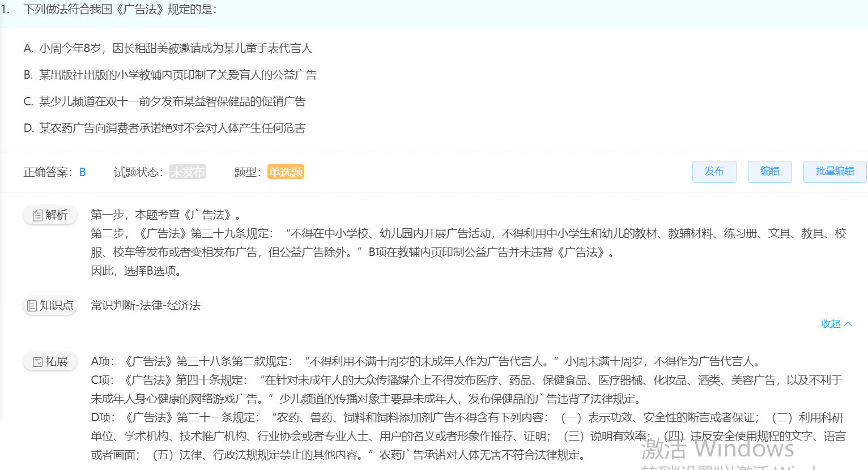Viewport: 868px width, 470px height.
Task: Click the gray 未发布 status tag
Action: [x=188, y=172]
